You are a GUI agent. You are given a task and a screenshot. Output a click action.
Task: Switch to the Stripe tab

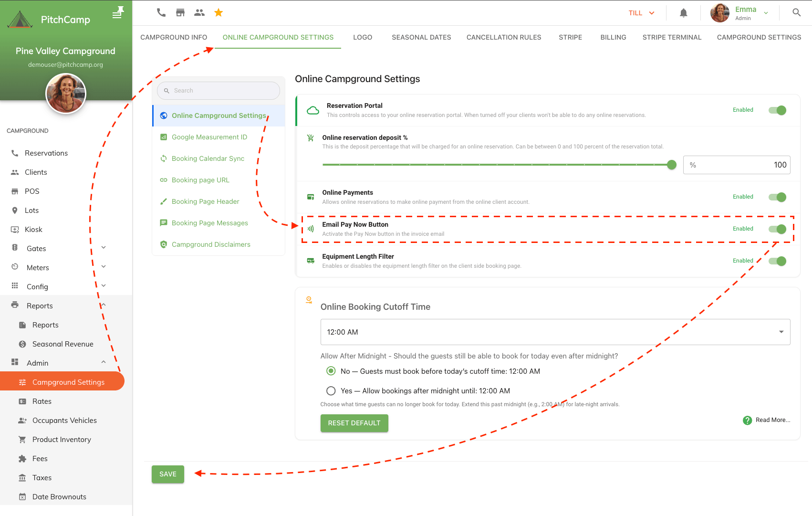click(570, 37)
